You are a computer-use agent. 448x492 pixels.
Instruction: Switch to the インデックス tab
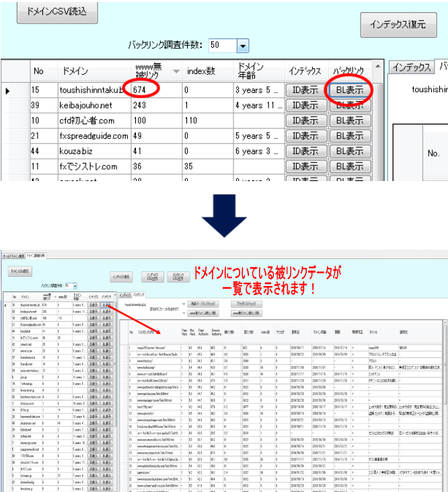click(x=411, y=67)
